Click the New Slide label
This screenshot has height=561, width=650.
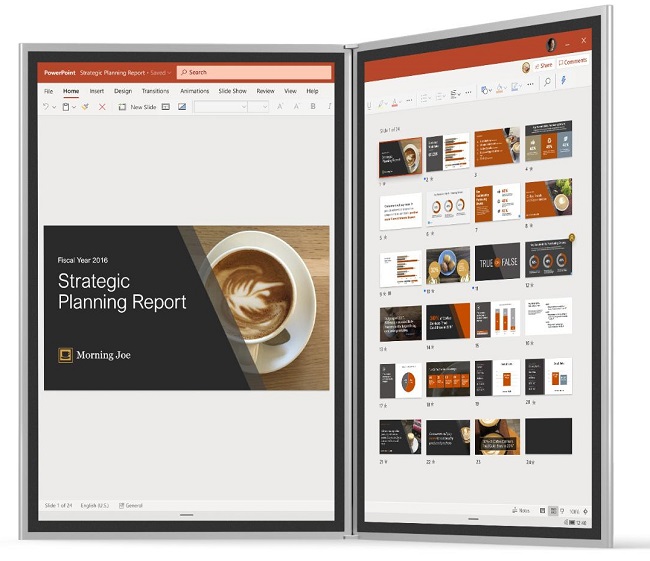pos(143,107)
